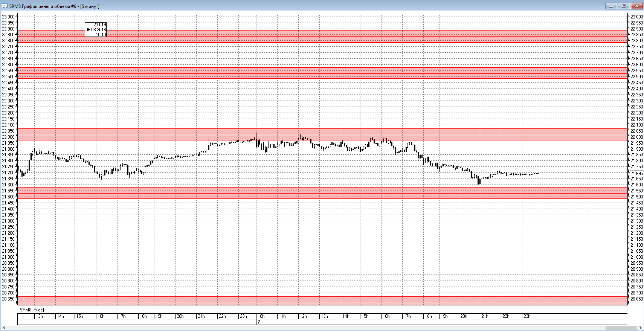Screen dimensions: 644x331
Task: Click 21 500 on the left price axis
Action: point(8,197)
